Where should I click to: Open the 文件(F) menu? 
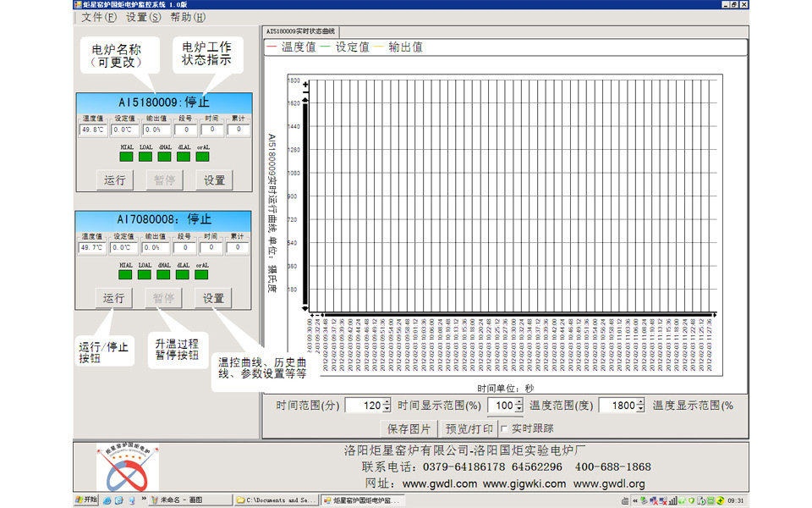(99, 17)
